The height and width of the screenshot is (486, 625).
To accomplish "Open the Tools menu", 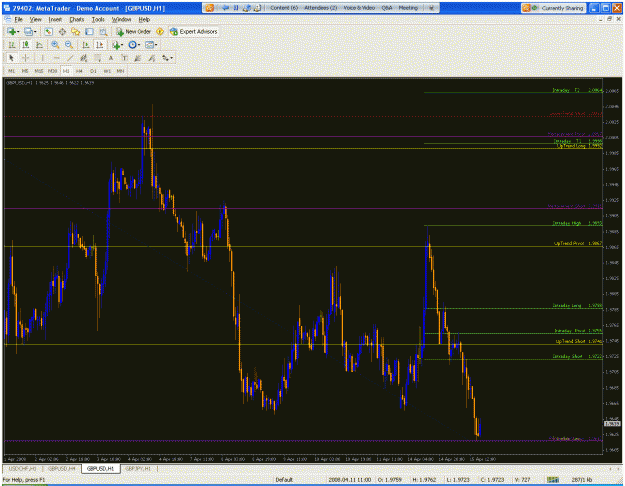I will [x=98, y=19].
